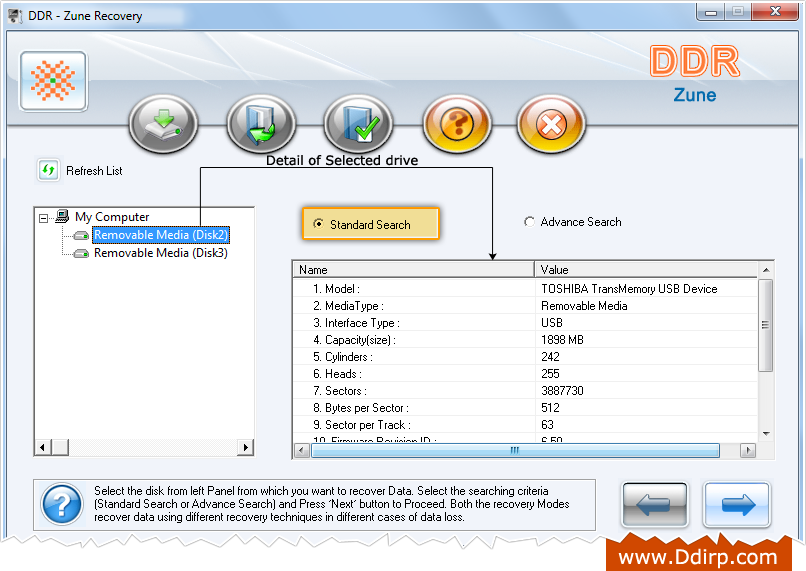Viewport: 806px width, 571px height.
Task: Go back with the left arrow button
Action: (654, 504)
